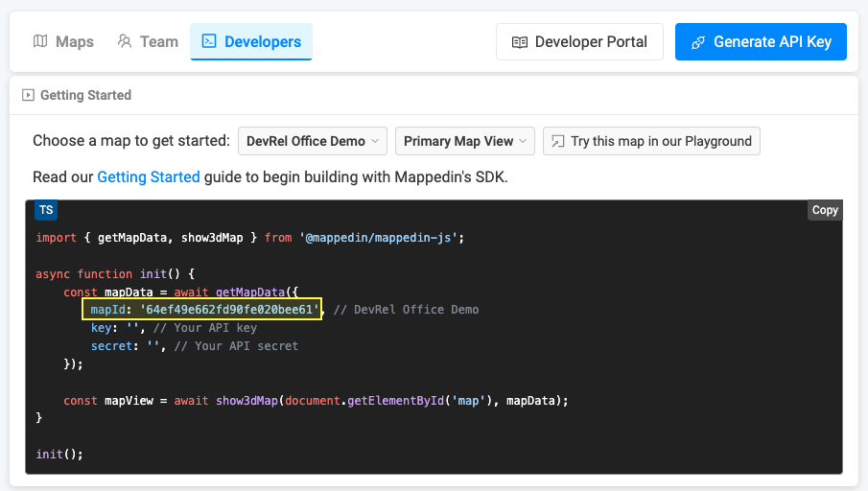Expand the Primary Map View dropdown
Screen dimensions: 868x491
point(464,141)
